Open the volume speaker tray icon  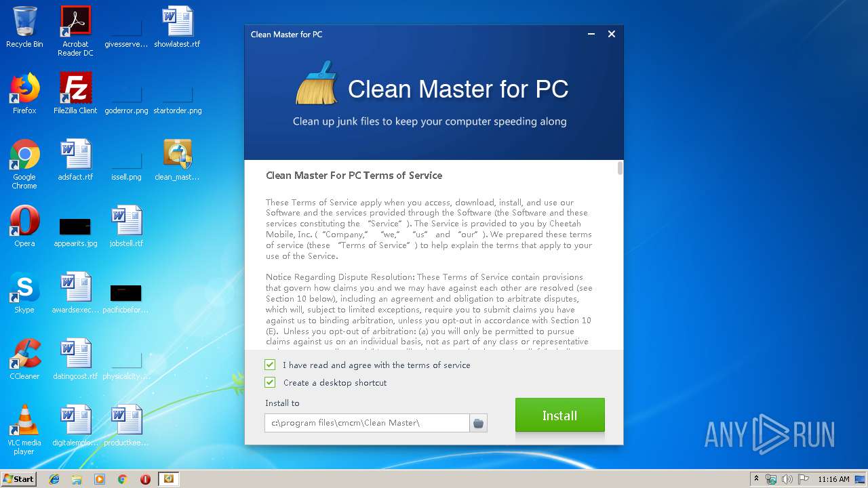(787, 479)
